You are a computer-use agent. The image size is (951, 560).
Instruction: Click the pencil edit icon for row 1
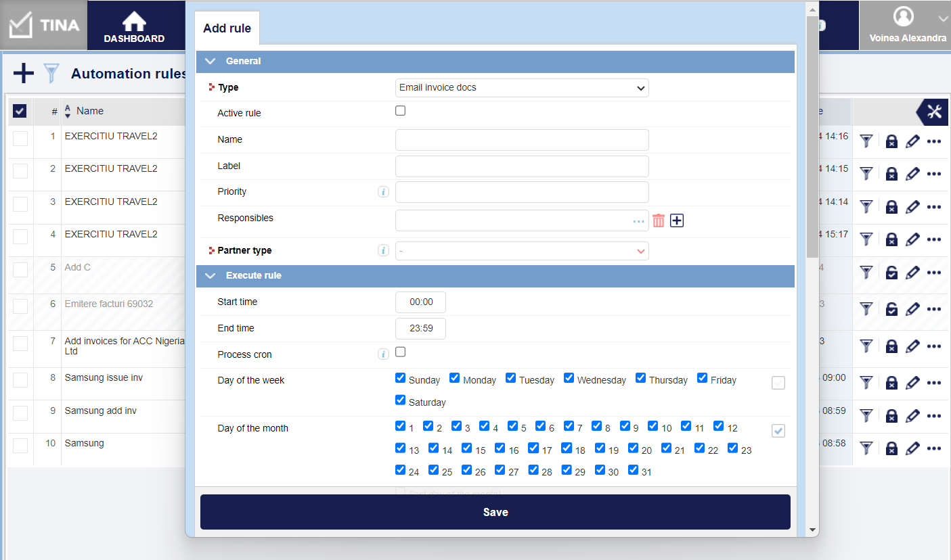click(912, 141)
